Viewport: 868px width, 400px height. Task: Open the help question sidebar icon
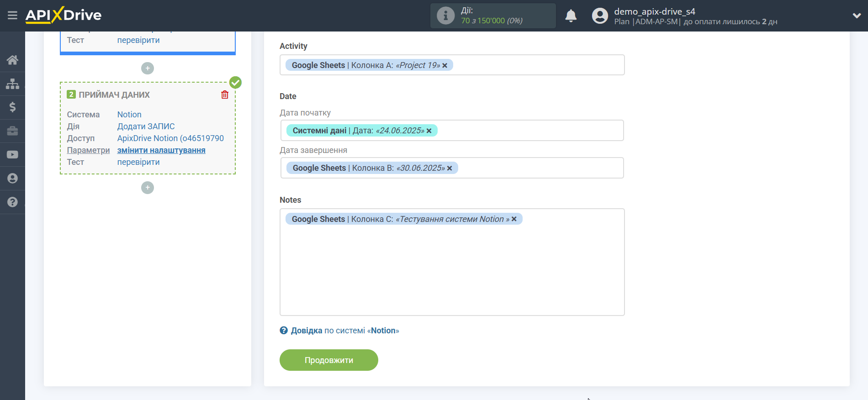coord(12,202)
